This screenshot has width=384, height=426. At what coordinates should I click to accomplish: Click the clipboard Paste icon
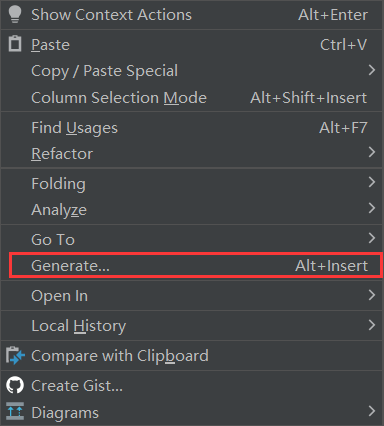(x=15, y=44)
